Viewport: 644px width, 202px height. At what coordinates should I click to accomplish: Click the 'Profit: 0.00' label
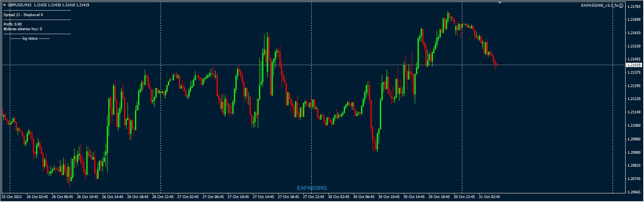click(x=13, y=24)
